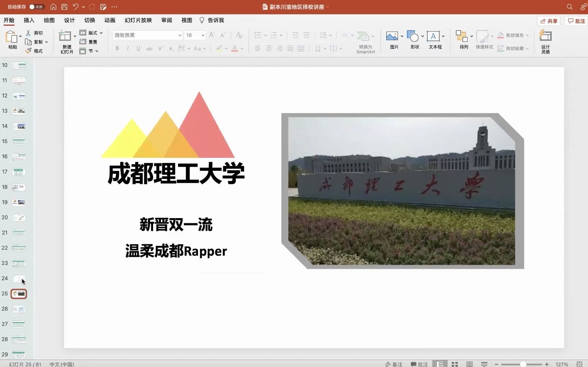This screenshot has width=588, height=367.
Task: Toggle notes pane 备注 in status bar
Action: point(394,364)
